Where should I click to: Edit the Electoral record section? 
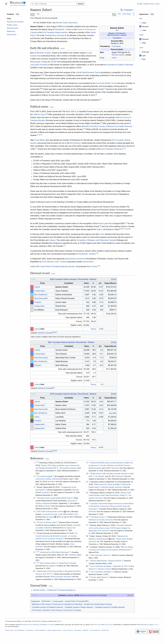click(x=53, y=274)
